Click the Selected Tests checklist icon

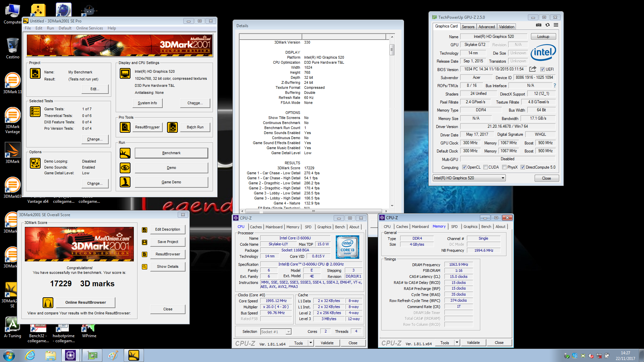click(x=35, y=112)
